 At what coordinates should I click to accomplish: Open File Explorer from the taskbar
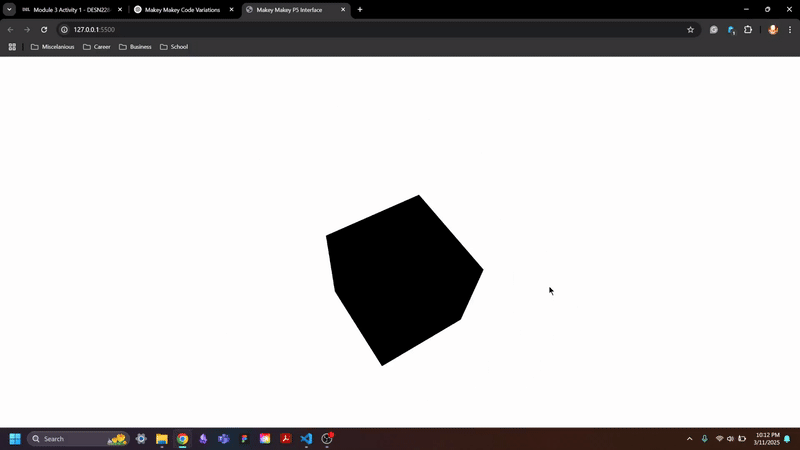[x=162, y=439]
